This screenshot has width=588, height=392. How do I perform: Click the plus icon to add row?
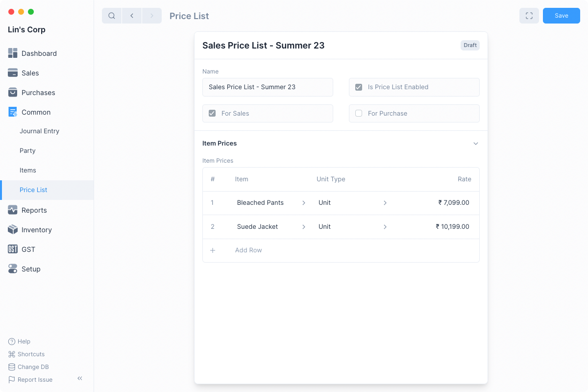pos(213,250)
